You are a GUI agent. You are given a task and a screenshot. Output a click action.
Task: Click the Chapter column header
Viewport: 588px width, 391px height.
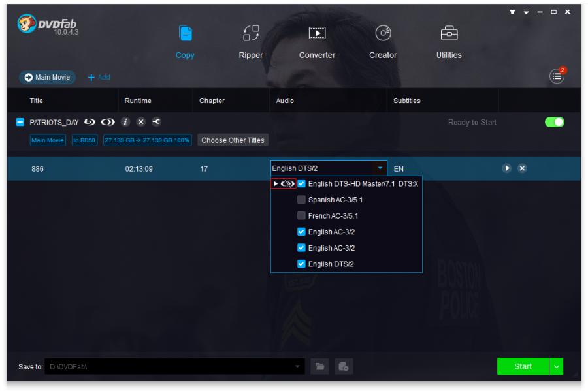[212, 101]
